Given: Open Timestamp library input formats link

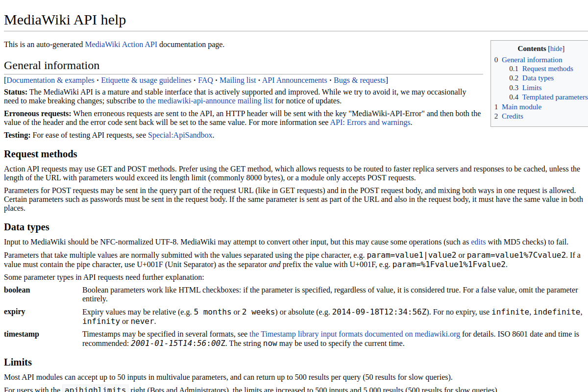Looking at the screenshot, I should (355, 334).
